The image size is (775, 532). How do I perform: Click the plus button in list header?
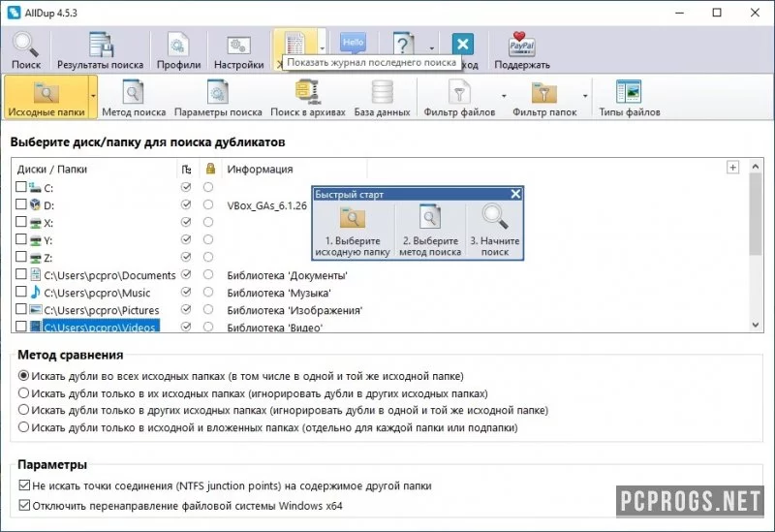click(733, 168)
